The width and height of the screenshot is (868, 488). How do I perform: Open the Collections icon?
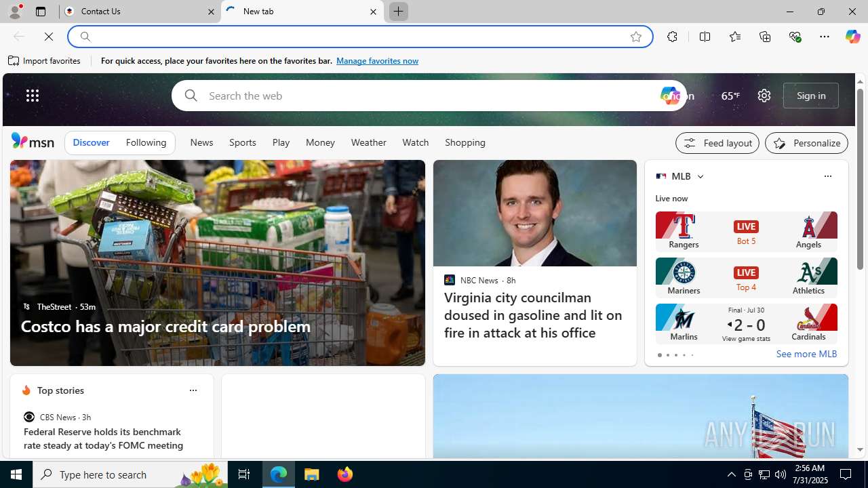pyautogui.click(x=765, y=37)
